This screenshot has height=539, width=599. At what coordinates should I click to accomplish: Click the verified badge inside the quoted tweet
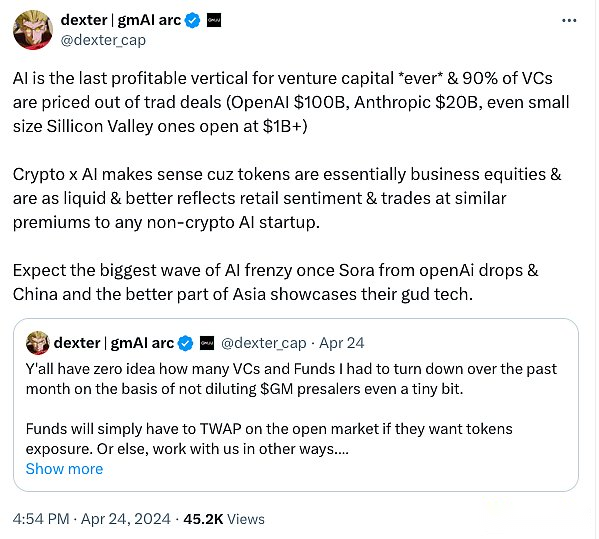(x=186, y=343)
